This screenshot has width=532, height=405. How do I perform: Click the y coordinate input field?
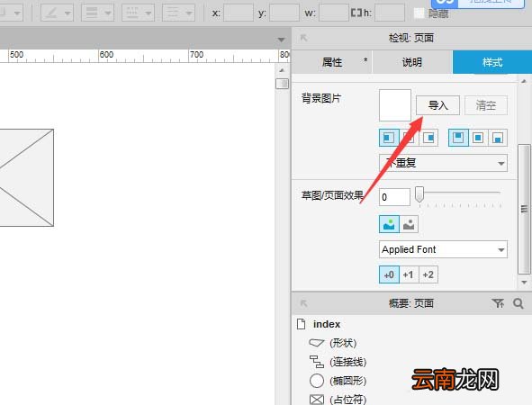284,13
